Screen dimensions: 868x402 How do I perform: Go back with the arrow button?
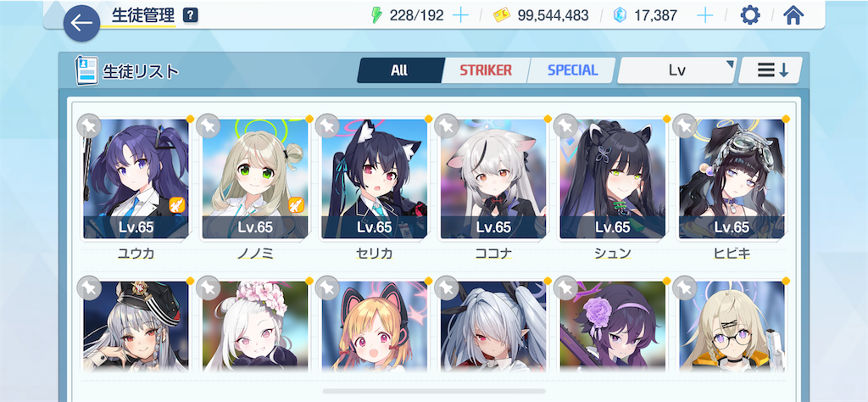82,23
